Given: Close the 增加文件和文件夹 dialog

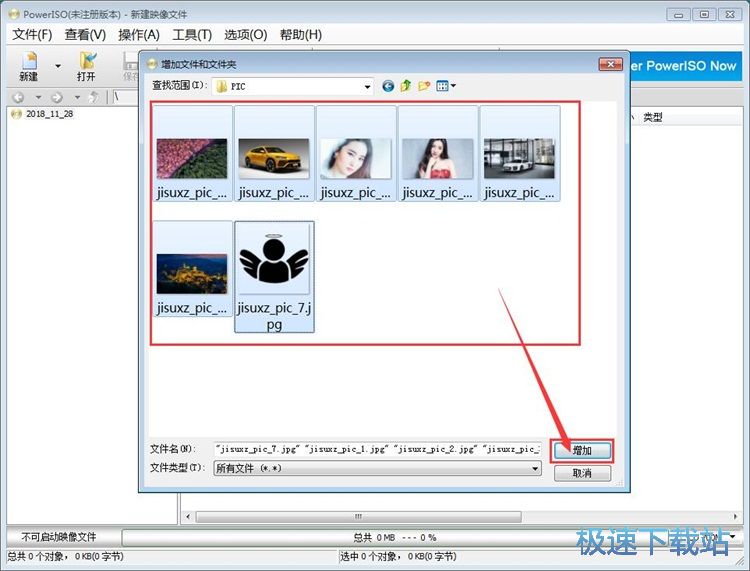Looking at the screenshot, I should click(x=610, y=64).
